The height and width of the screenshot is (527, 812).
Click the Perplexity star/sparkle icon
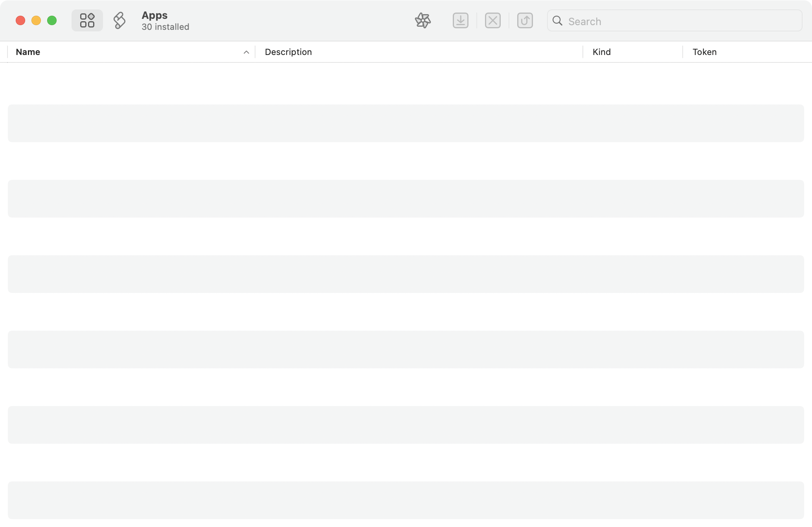coord(422,20)
